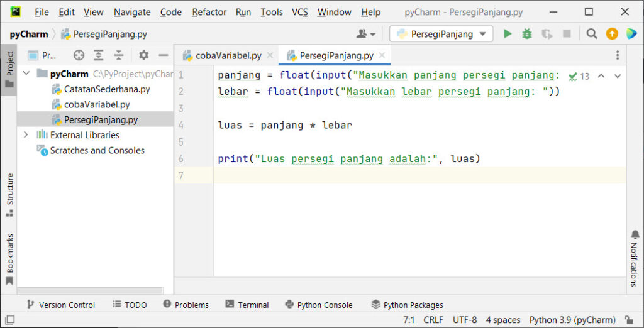Viewport: 644px width, 328px height.
Task: Toggle read-only lock icon in status bar
Action: tap(628, 320)
